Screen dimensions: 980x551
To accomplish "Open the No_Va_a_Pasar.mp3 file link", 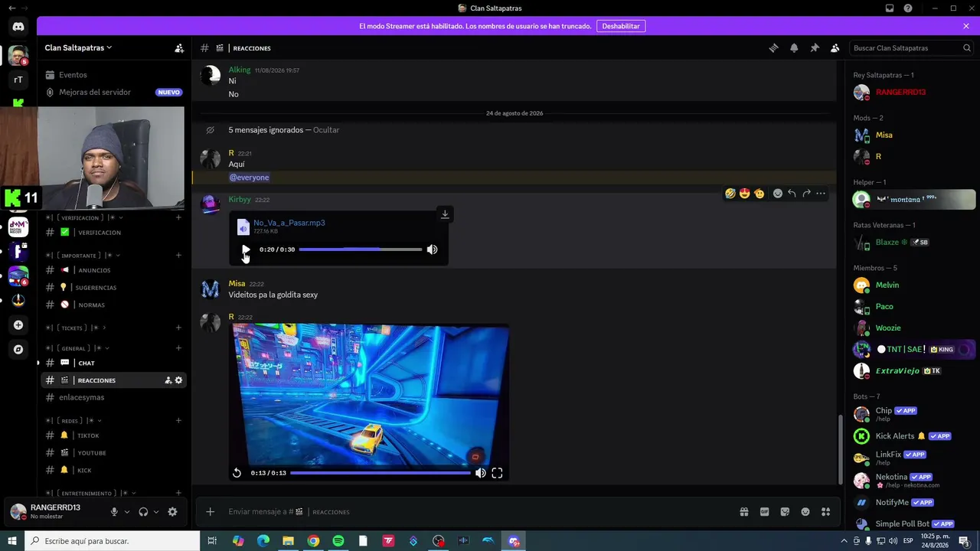I will tap(289, 223).
